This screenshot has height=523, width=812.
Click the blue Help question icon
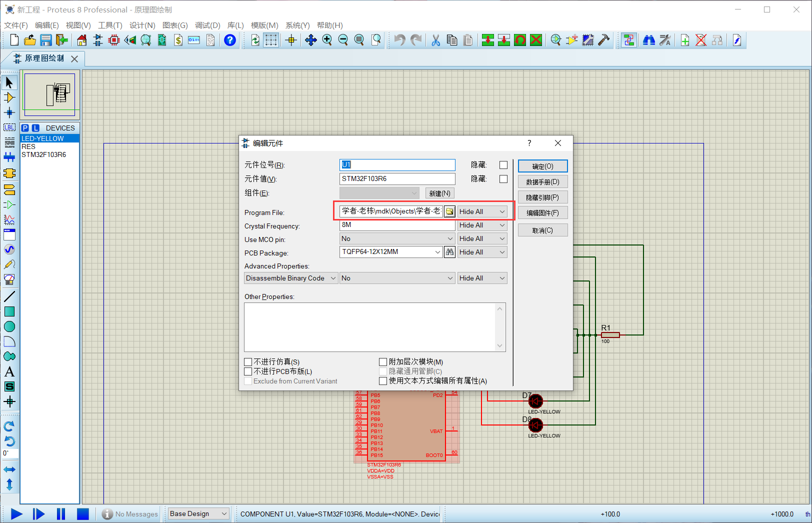[x=229, y=40]
